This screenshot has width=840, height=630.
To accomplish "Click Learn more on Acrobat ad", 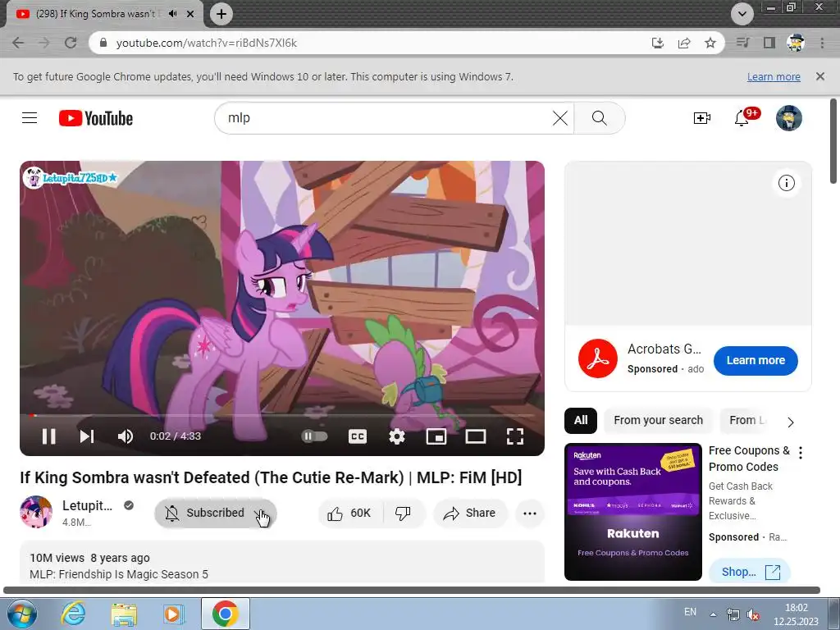I will [x=756, y=361].
